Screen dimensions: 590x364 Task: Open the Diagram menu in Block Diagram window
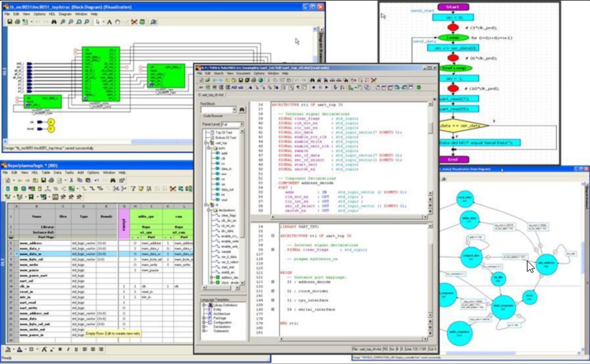pos(65,14)
